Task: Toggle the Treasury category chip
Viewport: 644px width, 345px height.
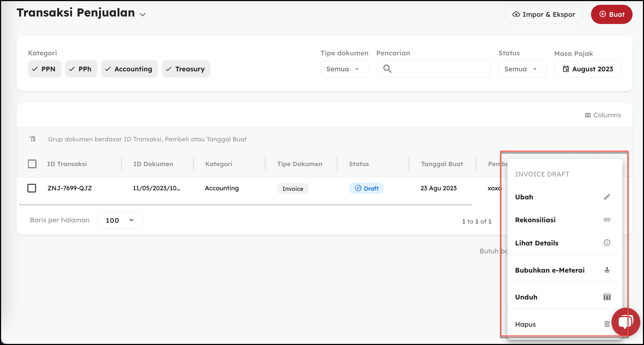Action: (186, 69)
